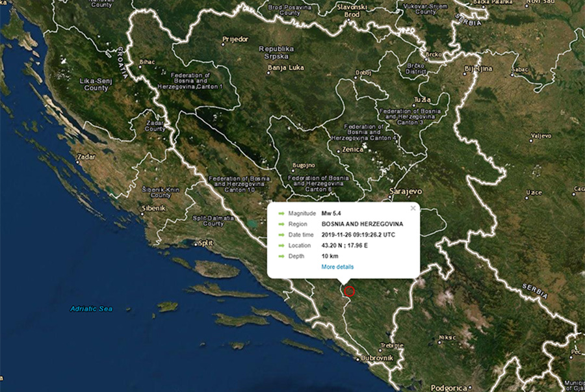Click the Prijedor city marker

(223, 44)
